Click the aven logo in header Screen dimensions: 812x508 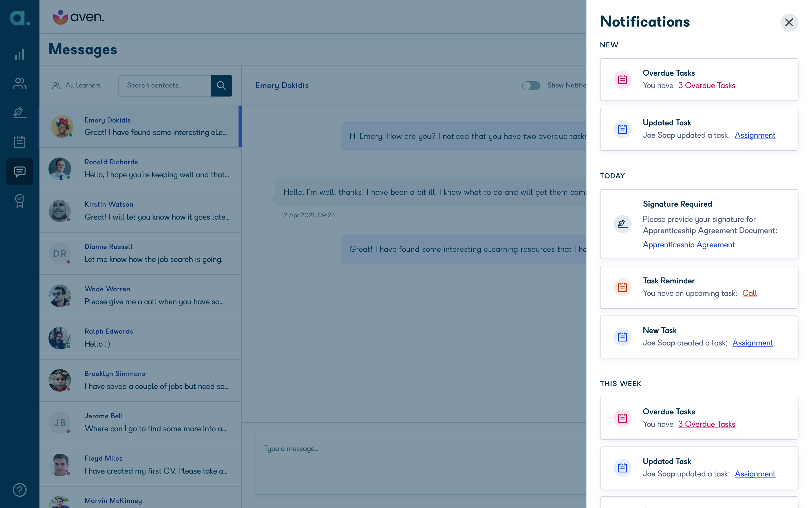(78, 17)
